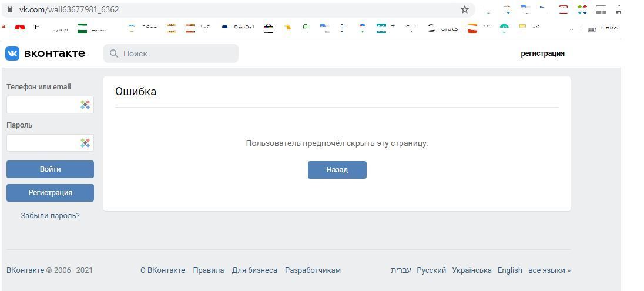The width and height of the screenshot is (644, 291).
Task: Open the PayPal bookmark
Action: click(x=238, y=28)
